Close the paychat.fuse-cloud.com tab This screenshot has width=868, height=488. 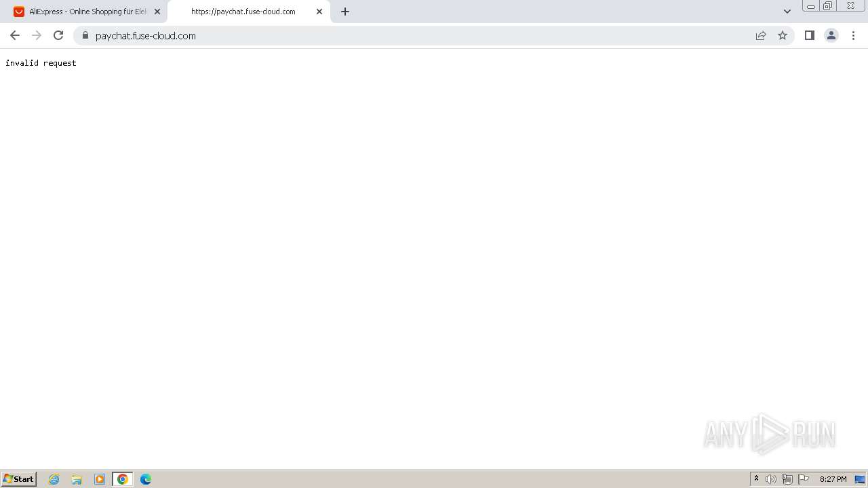pos(319,12)
